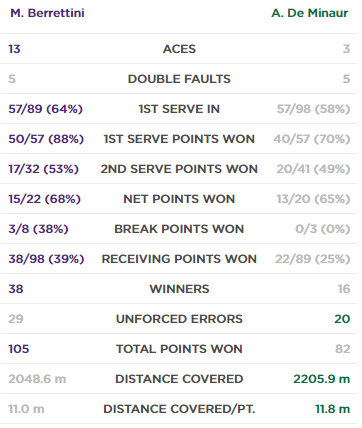Click the DOUBLE FAULTS row label
The image size is (362, 428).
(179, 79)
